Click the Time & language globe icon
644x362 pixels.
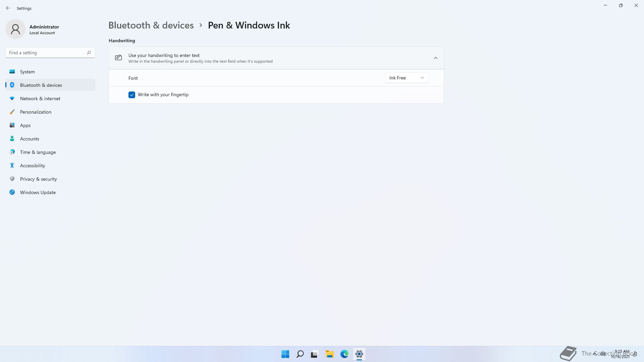coord(12,152)
